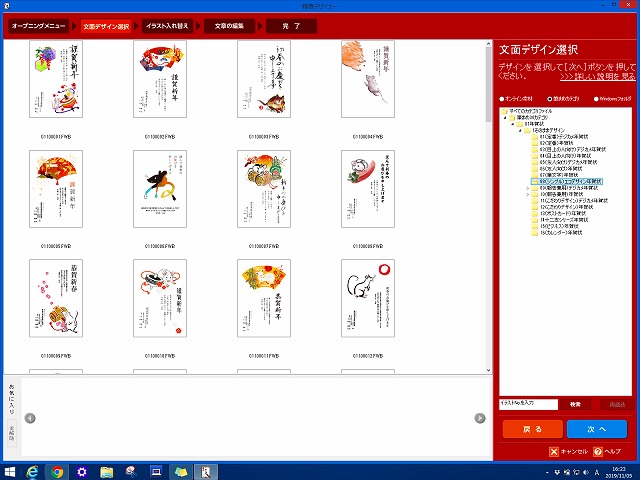Select design thumbnail 01108004FWB with mouse
Viewport: 640px width, 480px height.
click(368, 79)
